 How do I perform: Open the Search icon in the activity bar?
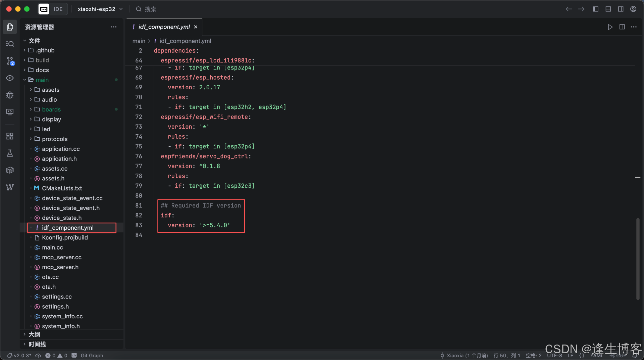pyautogui.click(x=10, y=44)
